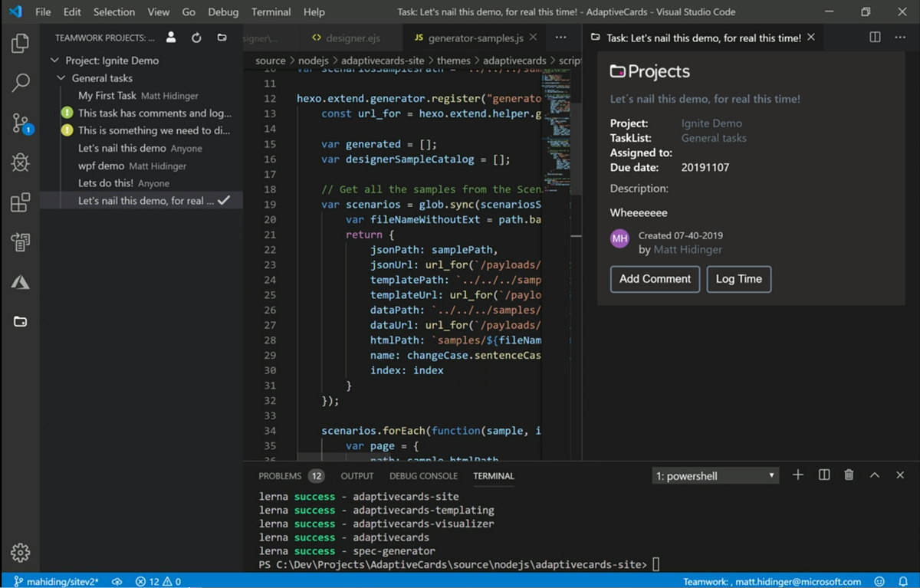This screenshot has width=920, height=588.
Task: Open the Run and Debug view
Action: (x=21, y=162)
